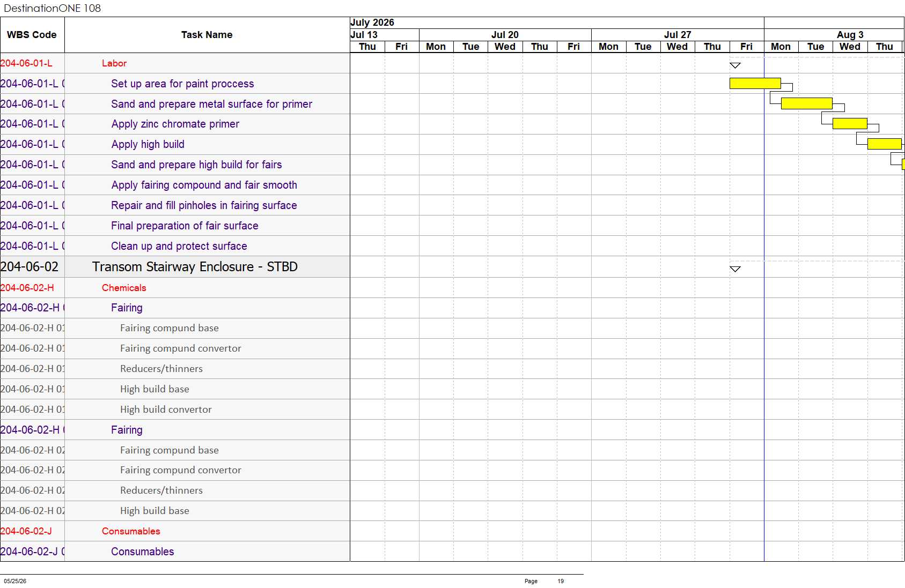Select Apply fairing compound and fair smooth
Image resolution: width=905 pixels, height=588 pixels.
[x=204, y=185]
